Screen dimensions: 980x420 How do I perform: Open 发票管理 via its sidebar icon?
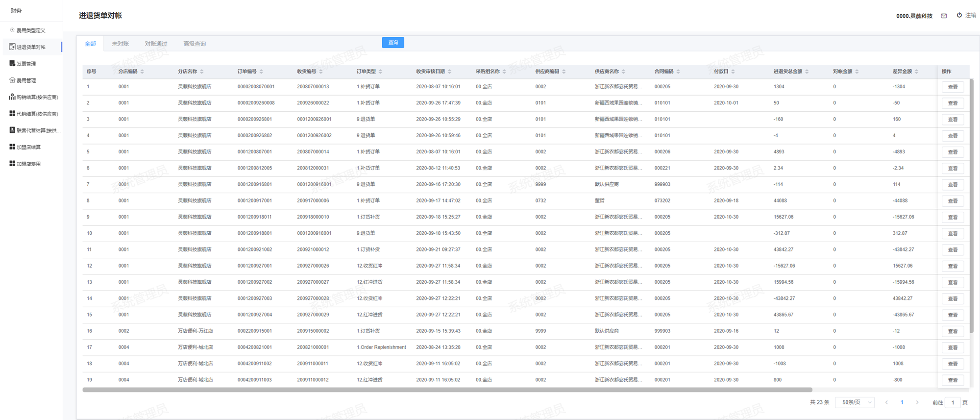[12, 63]
